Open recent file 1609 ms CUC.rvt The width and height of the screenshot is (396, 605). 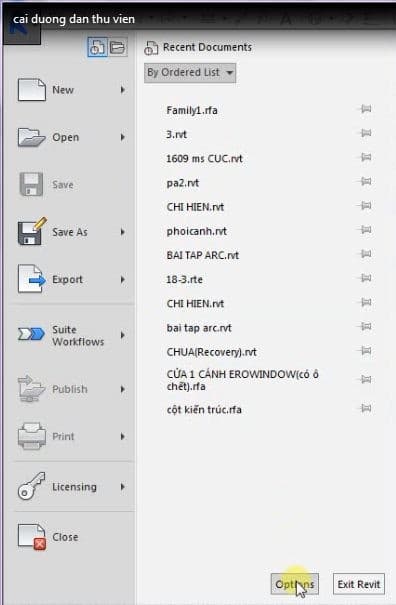click(204, 159)
